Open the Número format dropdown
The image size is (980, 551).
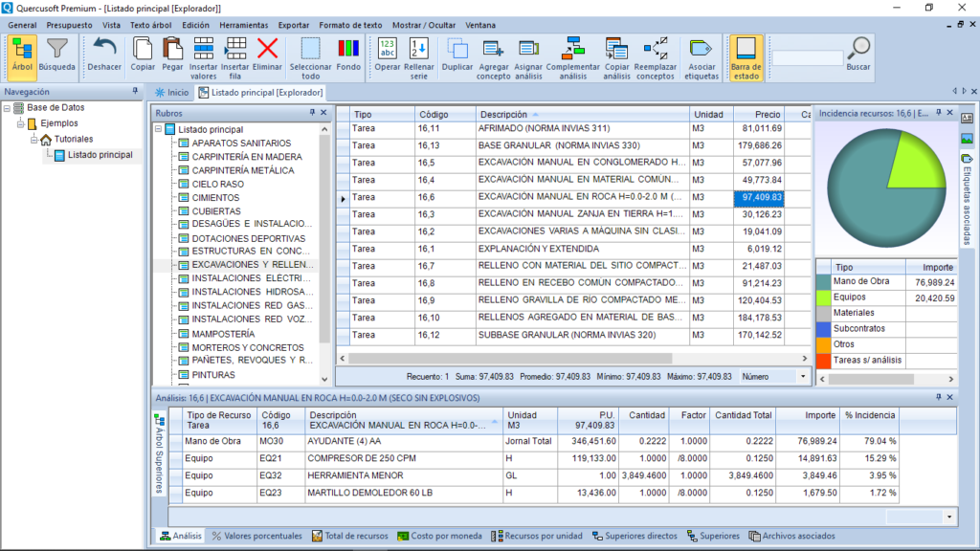[803, 377]
